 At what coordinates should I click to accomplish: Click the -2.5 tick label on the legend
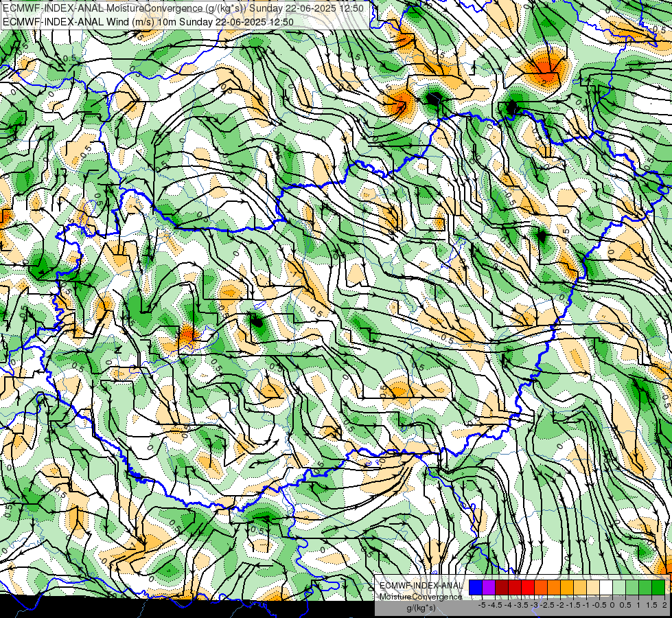tap(547, 605)
